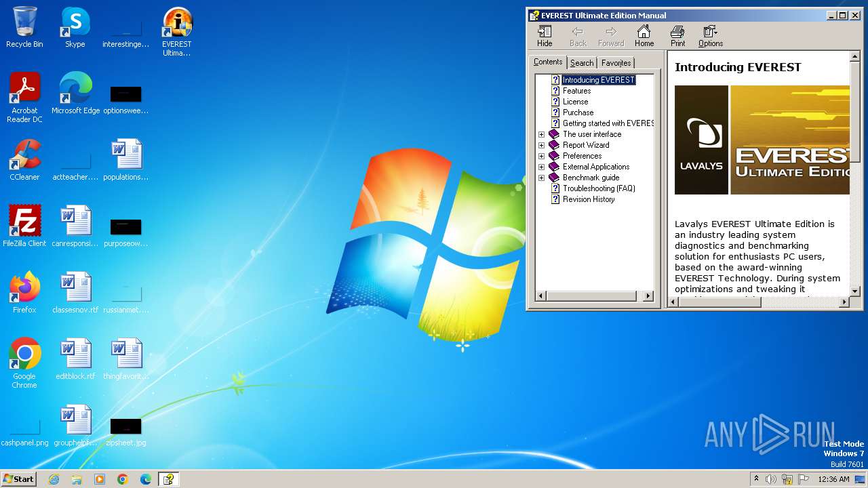Open Internet Explorer from taskbar
The image size is (868, 488).
pos(54,479)
